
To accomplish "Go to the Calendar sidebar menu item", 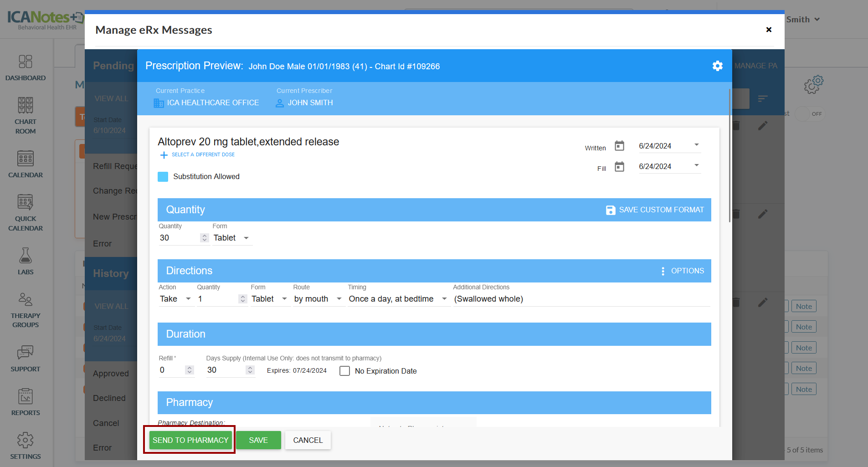I will tap(26, 164).
